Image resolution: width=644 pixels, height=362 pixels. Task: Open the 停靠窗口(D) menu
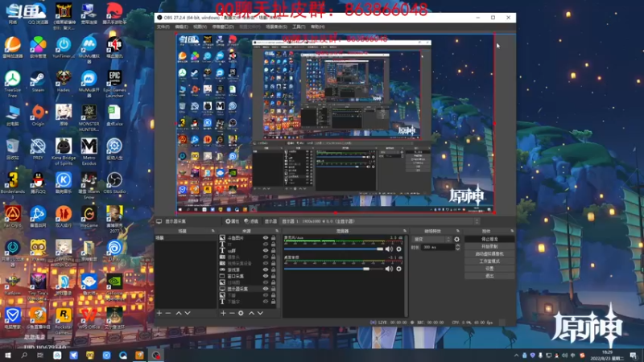coord(223,27)
